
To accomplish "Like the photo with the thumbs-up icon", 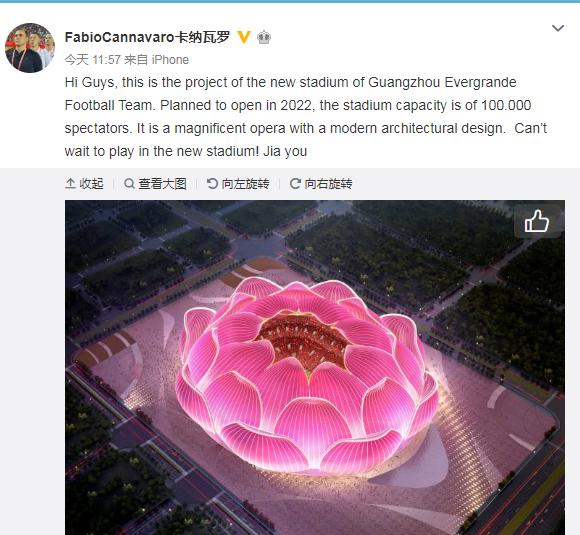I will tap(537, 221).
